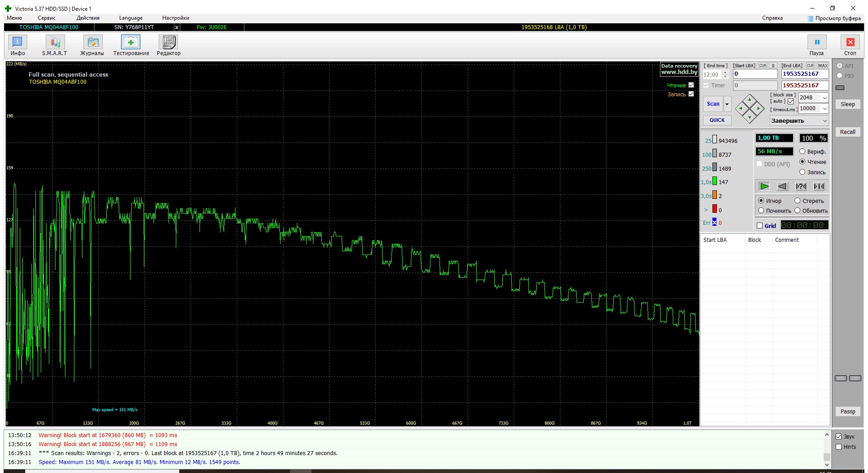Click the QUICK scan button
This screenshot has width=868, height=473.
point(717,120)
